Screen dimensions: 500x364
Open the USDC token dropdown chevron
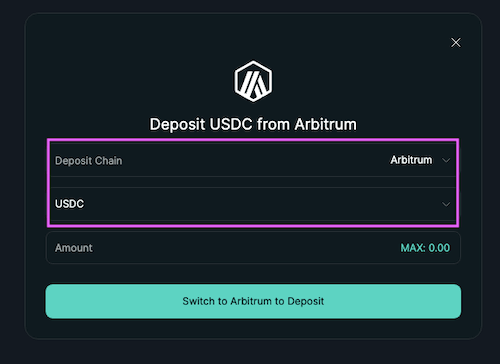point(446,204)
